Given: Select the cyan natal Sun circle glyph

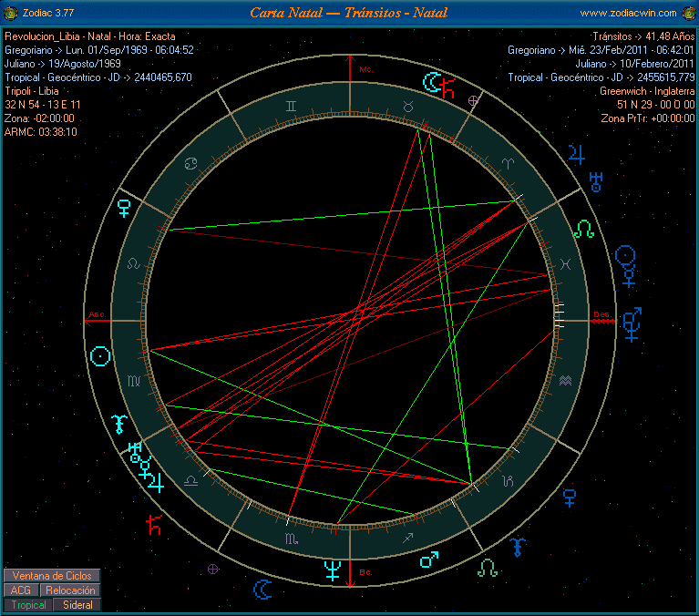Looking at the screenshot, I should click(100, 356).
